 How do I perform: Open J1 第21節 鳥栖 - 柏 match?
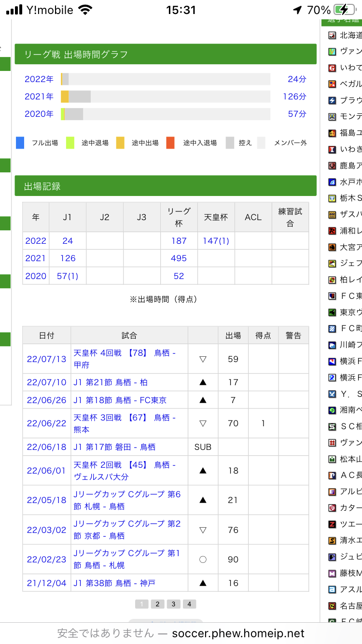tap(111, 382)
